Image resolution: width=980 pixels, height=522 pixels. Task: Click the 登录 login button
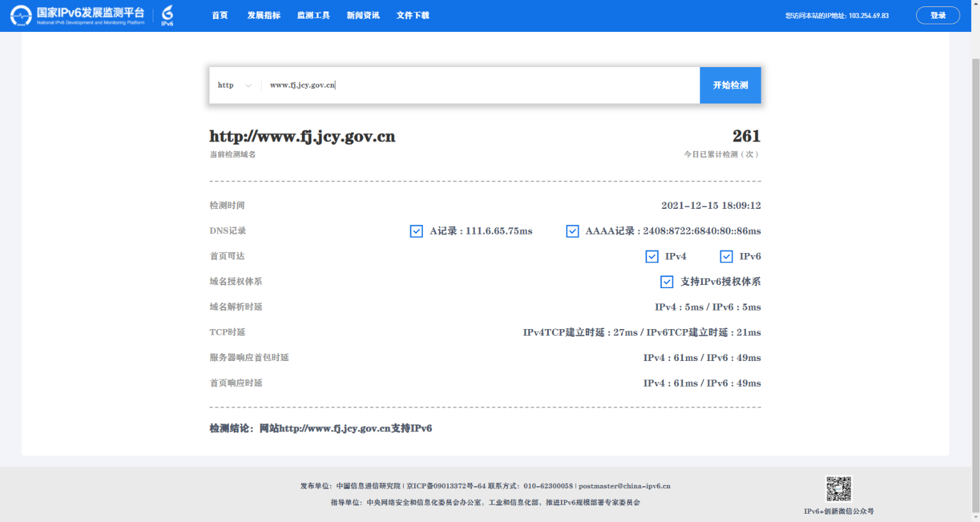click(x=937, y=15)
